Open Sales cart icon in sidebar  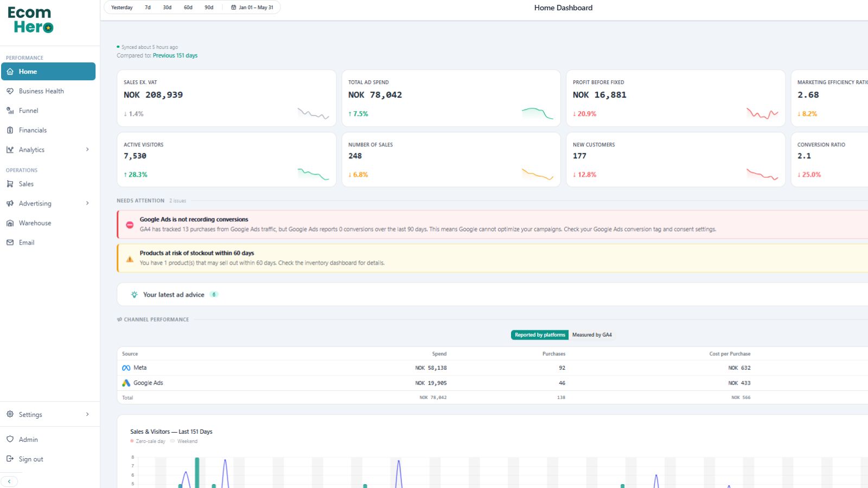pos(10,184)
